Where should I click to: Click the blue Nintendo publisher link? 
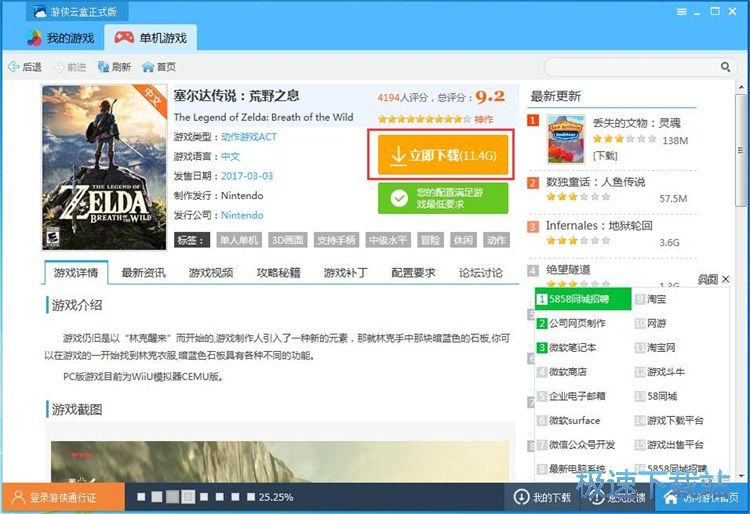point(242,215)
